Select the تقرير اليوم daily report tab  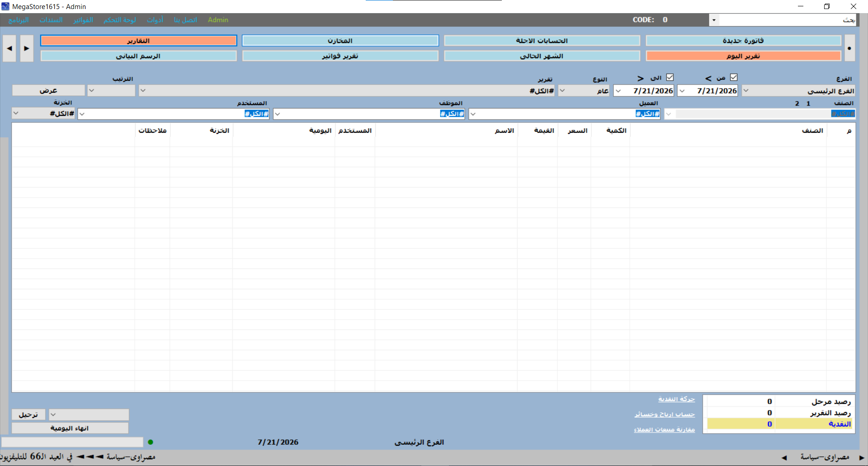click(x=743, y=56)
